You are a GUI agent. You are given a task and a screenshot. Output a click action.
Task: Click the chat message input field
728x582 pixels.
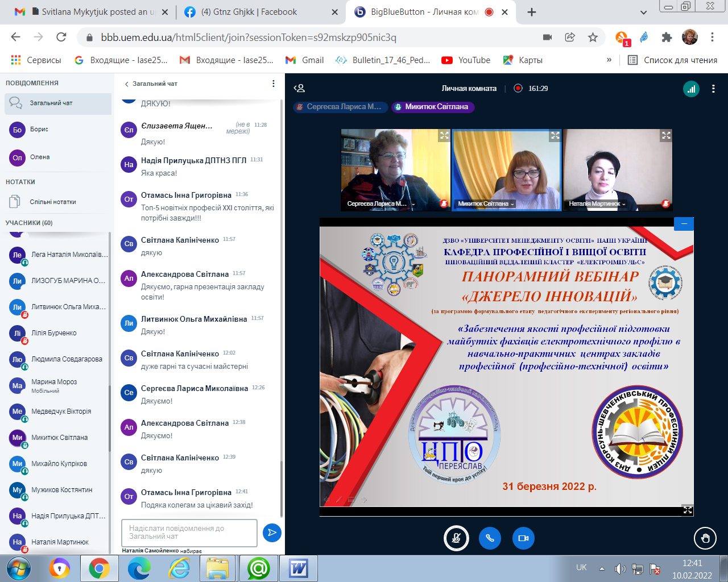(189, 533)
